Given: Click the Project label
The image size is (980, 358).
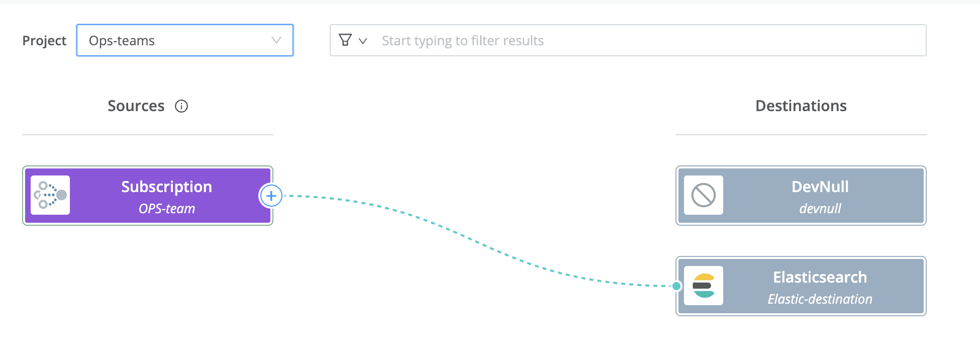Looking at the screenshot, I should click(44, 40).
